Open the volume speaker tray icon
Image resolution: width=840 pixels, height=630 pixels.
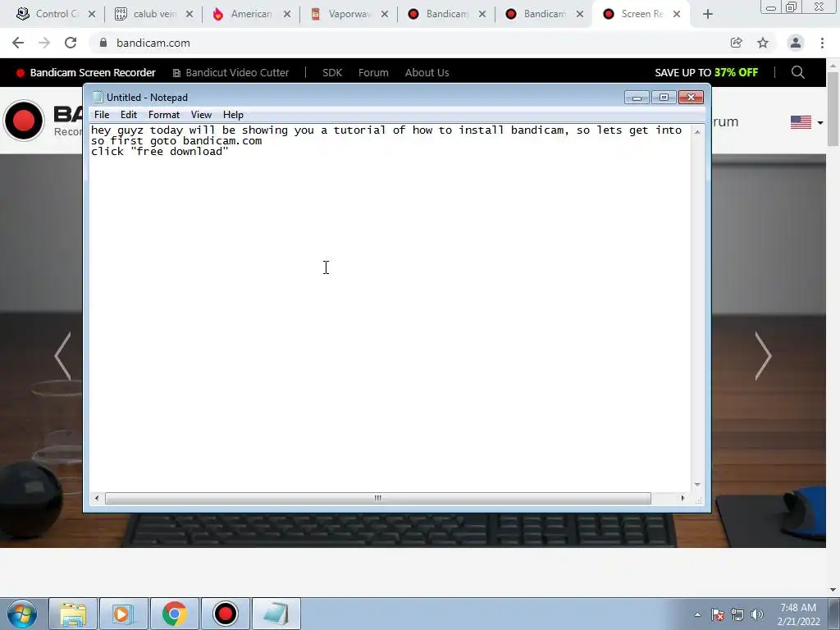(x=757, y=614)
